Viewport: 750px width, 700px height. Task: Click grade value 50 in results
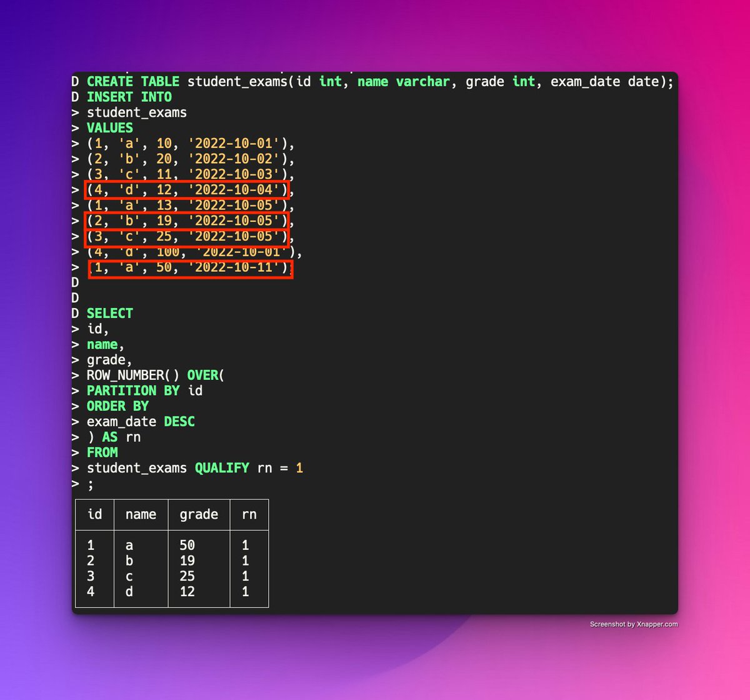pyautogui.click(x=187, y=546)
